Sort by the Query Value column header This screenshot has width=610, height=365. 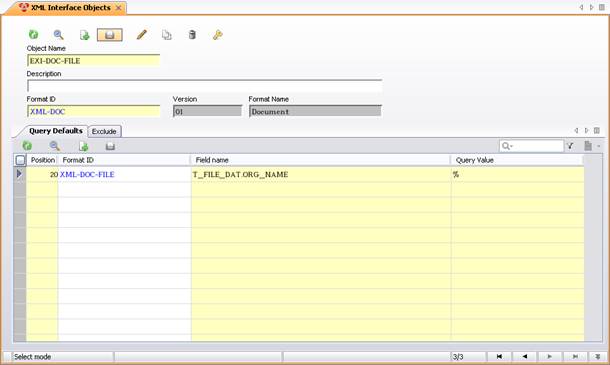point(517,160)
